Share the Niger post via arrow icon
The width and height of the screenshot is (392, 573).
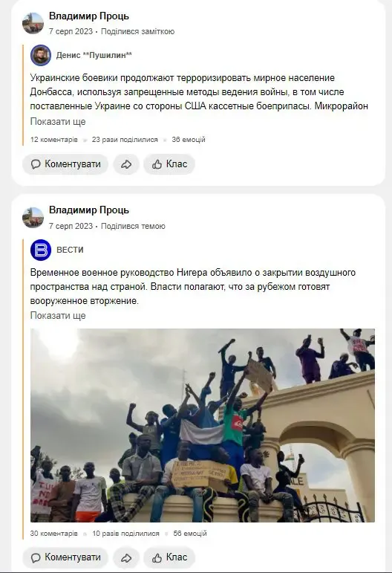(x=126, y=557)
